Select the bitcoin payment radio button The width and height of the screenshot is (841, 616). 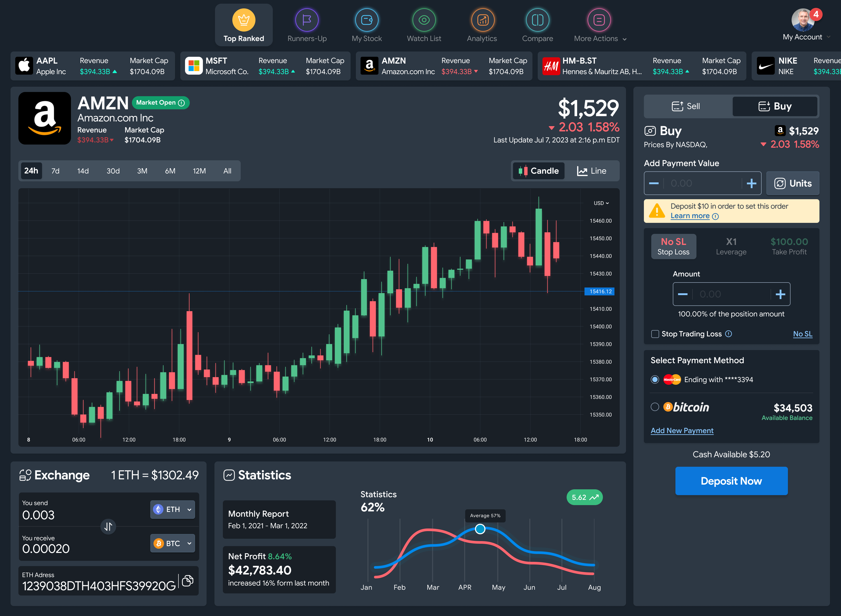pos(655,407)
